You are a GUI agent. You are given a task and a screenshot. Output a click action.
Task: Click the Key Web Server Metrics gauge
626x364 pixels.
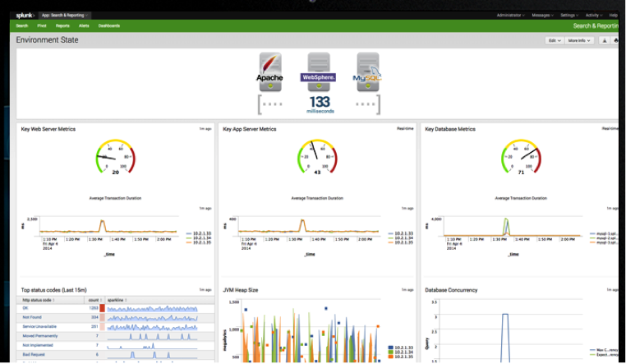[115, 156]
